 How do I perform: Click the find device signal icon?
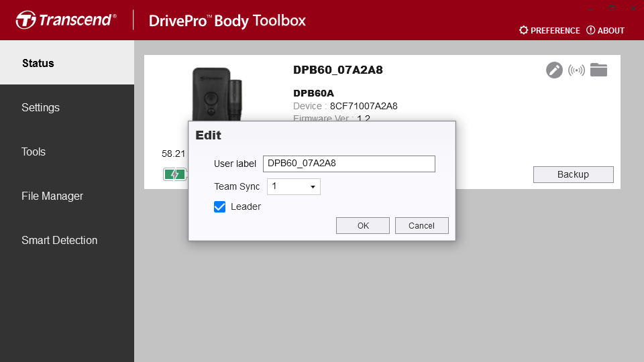576,70
